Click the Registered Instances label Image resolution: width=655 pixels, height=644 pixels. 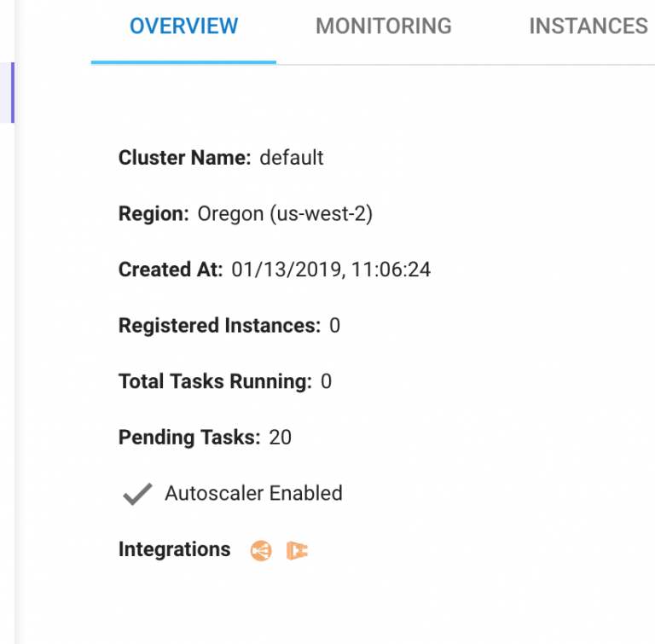[x=219, y=326]
